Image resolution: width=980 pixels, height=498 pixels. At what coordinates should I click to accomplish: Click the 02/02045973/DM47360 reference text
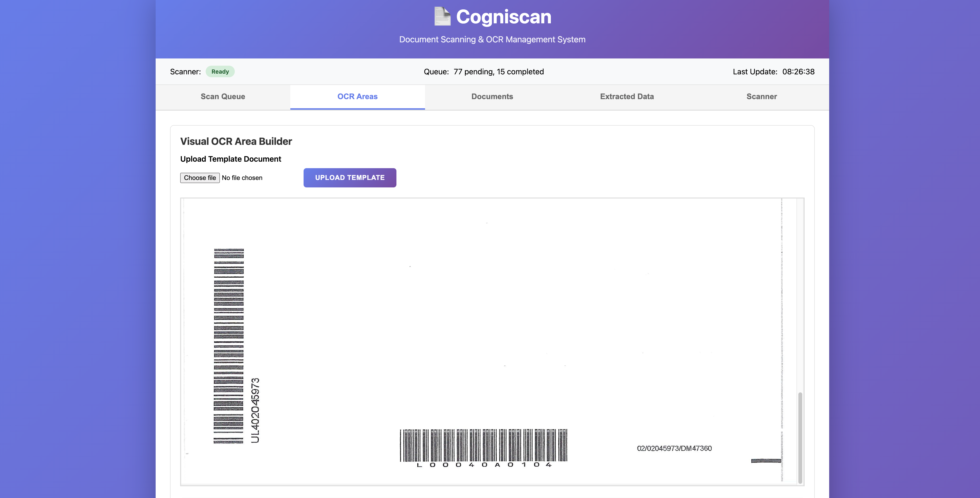[674, 448]
